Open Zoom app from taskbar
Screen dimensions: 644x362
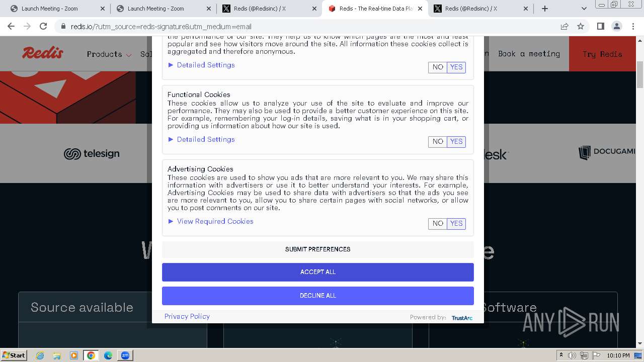[125, 355]
